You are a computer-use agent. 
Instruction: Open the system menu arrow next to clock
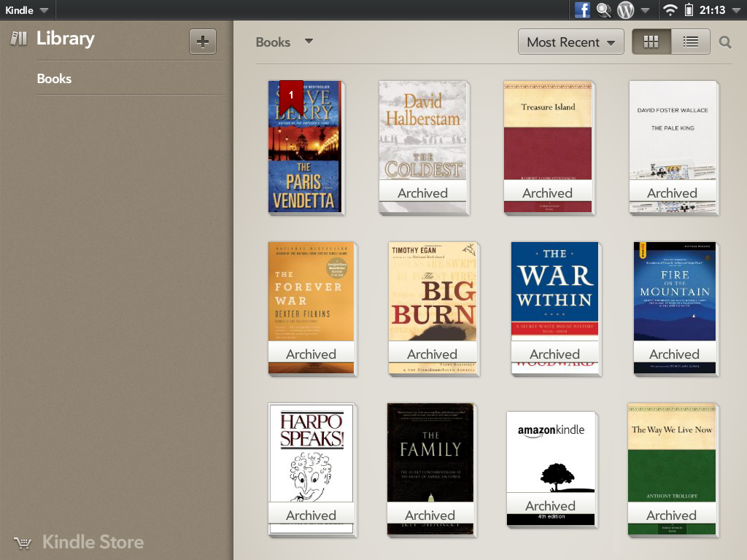[736, 10]
